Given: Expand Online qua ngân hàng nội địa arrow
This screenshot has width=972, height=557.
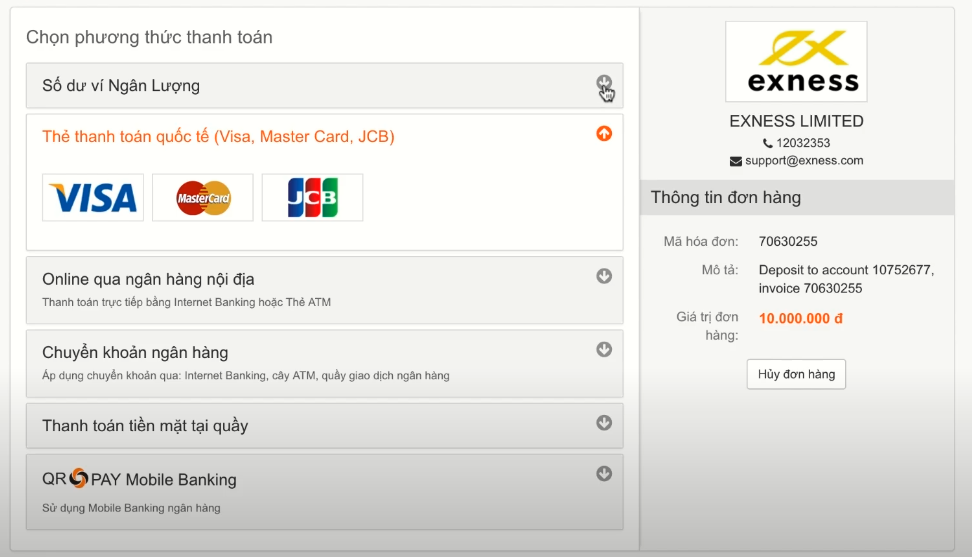Looking at the screenshot, I should [604, 276].
